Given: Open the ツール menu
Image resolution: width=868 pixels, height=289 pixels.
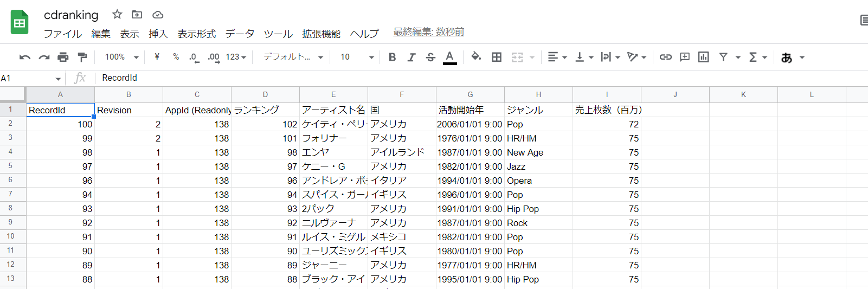Looking at the screenshot, I should click(x=278, y=34).
